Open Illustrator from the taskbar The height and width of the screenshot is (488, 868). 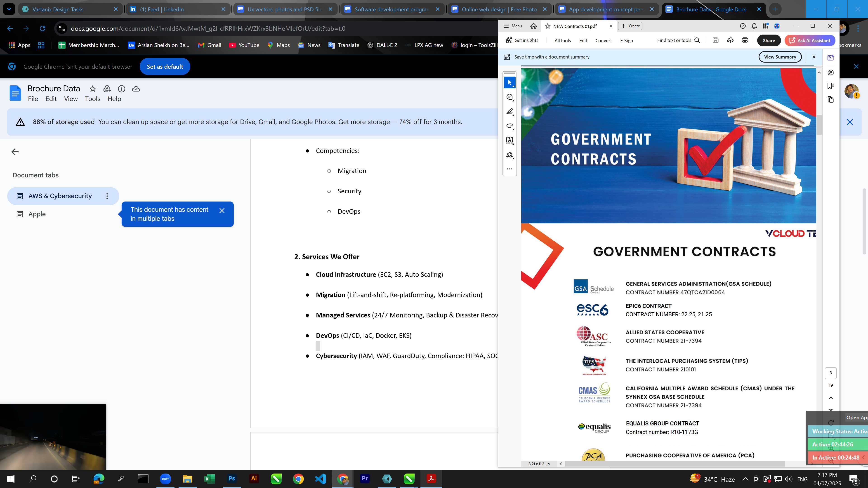(x=254, y=479)
